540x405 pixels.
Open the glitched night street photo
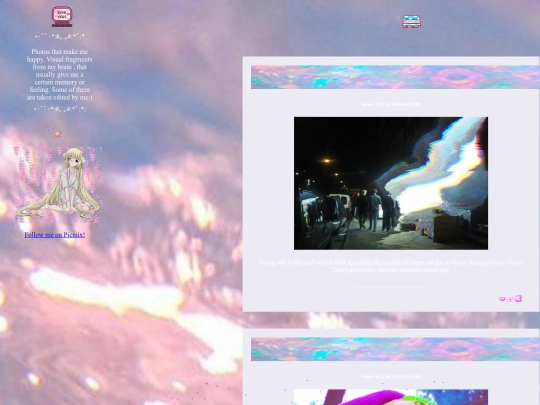(x=391, y=183)
